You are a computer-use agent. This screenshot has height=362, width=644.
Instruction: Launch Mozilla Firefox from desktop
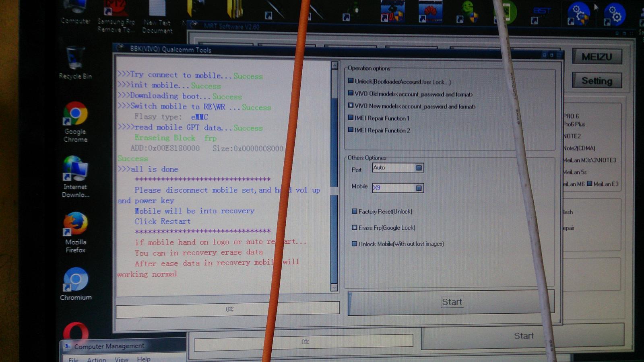tap(75, 232)
